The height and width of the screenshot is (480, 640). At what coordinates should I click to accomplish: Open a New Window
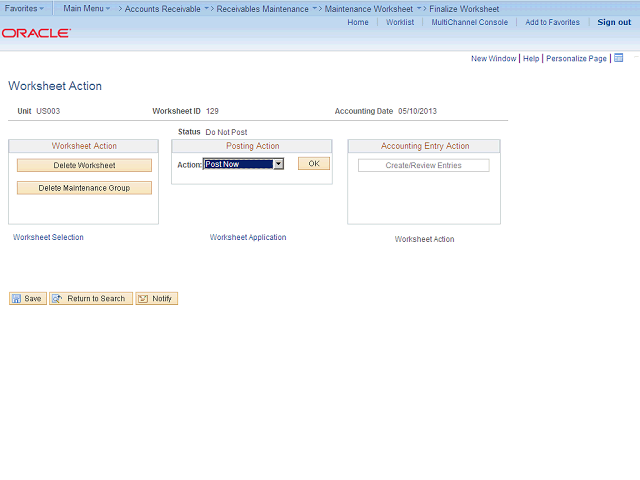point(493,58)
